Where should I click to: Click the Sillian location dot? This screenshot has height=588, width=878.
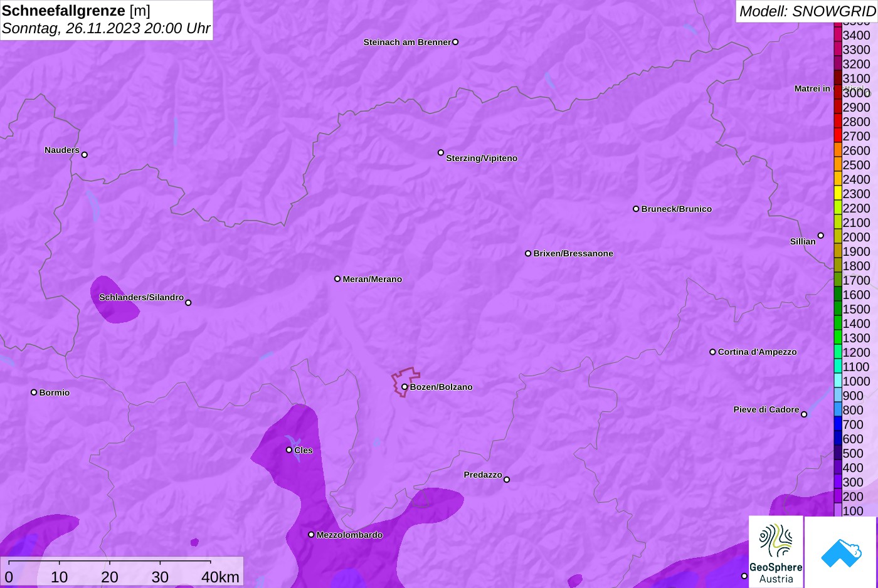[x=821, y=236]
